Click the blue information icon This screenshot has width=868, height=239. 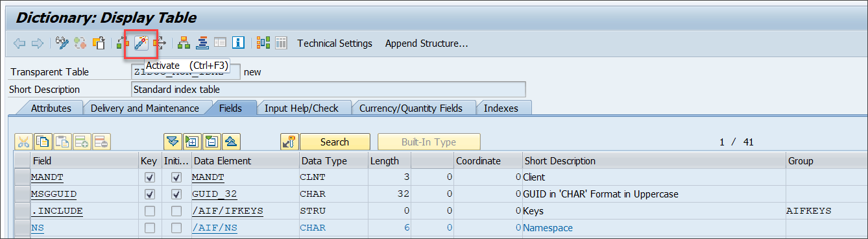(x=238, y=44)
